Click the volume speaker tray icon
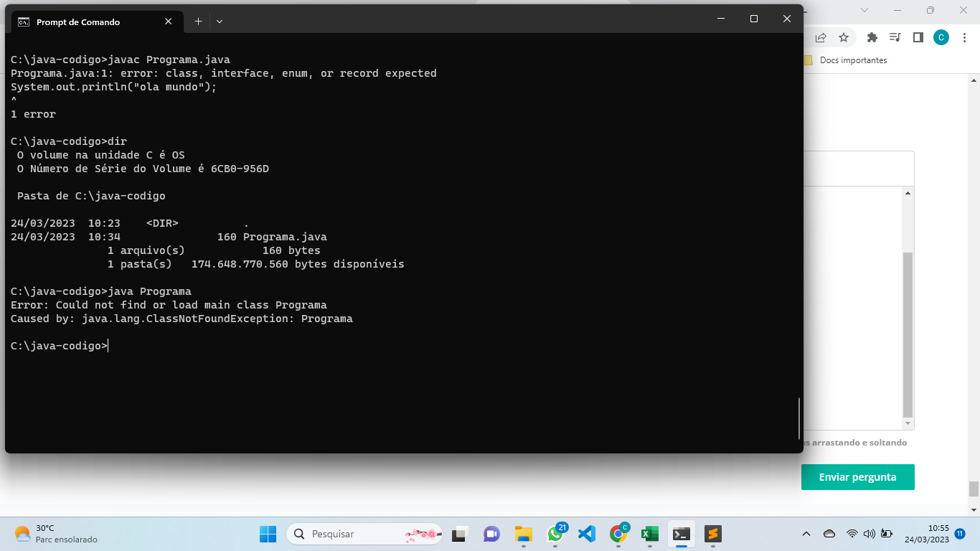980x551 pixels. pos(870,534)
